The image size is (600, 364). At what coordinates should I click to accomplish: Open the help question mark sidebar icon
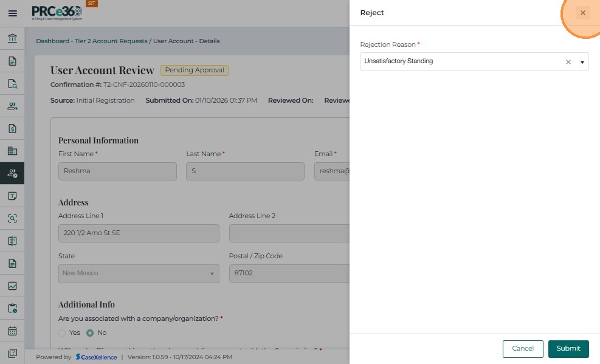pos(12,353)
